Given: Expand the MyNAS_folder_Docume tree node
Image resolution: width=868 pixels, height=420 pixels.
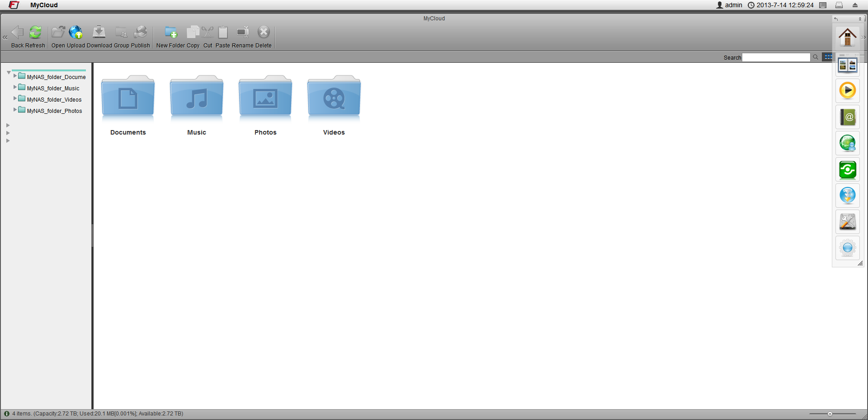Looking at the screenshot, I should click(15, 76).
